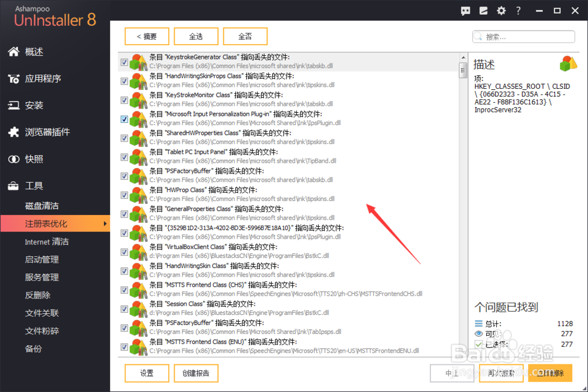Click the orange 立即删除 button
Image resolution: width=588 pixels, height=392 pixels.
(x=550, y=373)
